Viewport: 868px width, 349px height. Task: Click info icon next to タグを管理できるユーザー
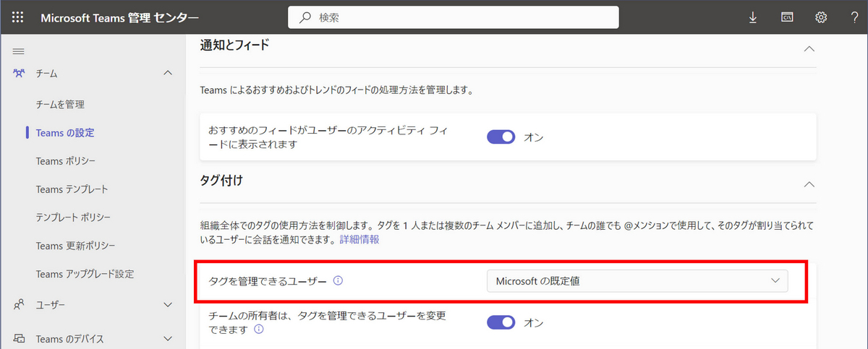(338, 280)
